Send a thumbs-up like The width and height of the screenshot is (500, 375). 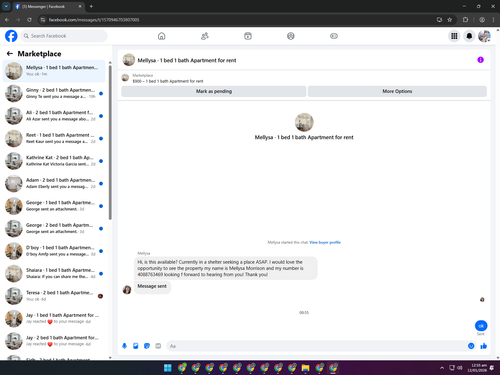pos(484,346)
